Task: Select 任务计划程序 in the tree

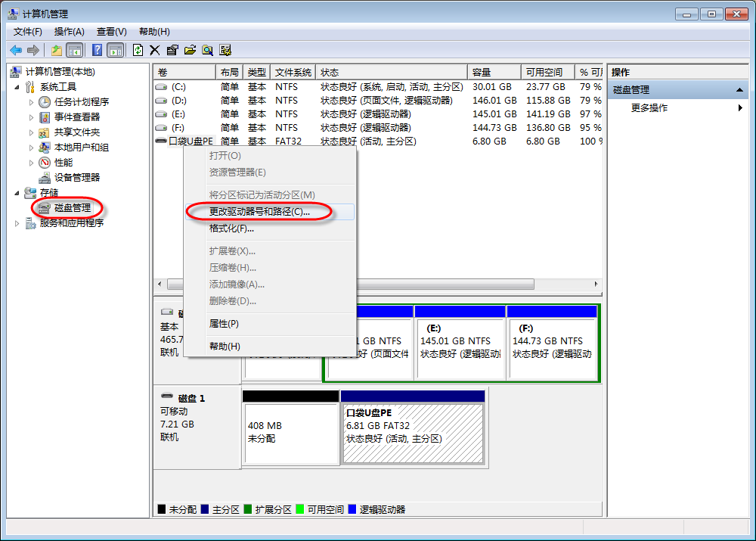Action: tap(82, 102)
